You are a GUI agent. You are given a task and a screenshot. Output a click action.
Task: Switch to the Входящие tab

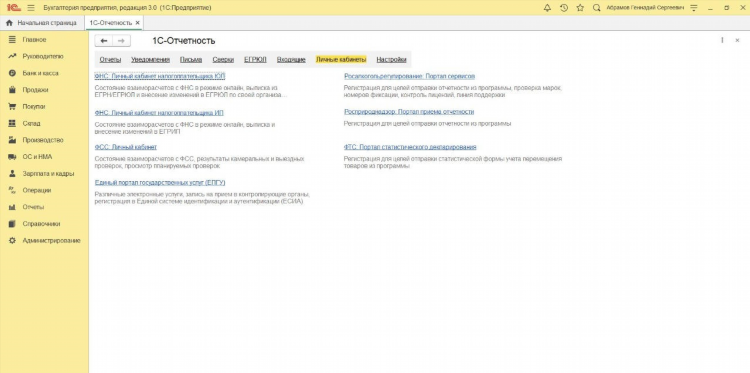click(x=291, y=60)
